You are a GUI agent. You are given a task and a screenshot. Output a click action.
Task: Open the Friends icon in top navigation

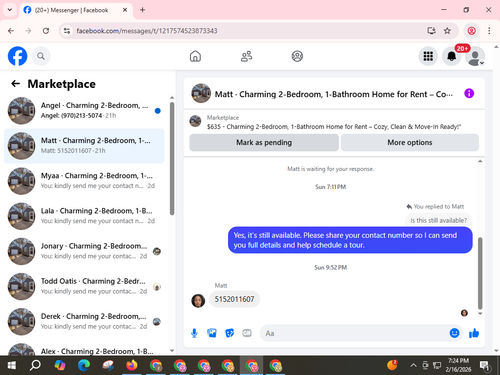tap(246, 56)
